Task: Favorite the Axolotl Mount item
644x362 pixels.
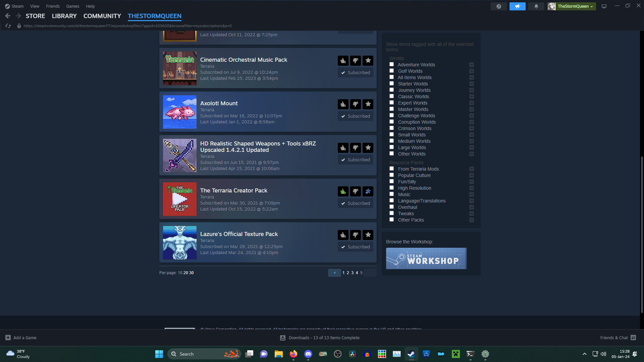Action: 368,104
